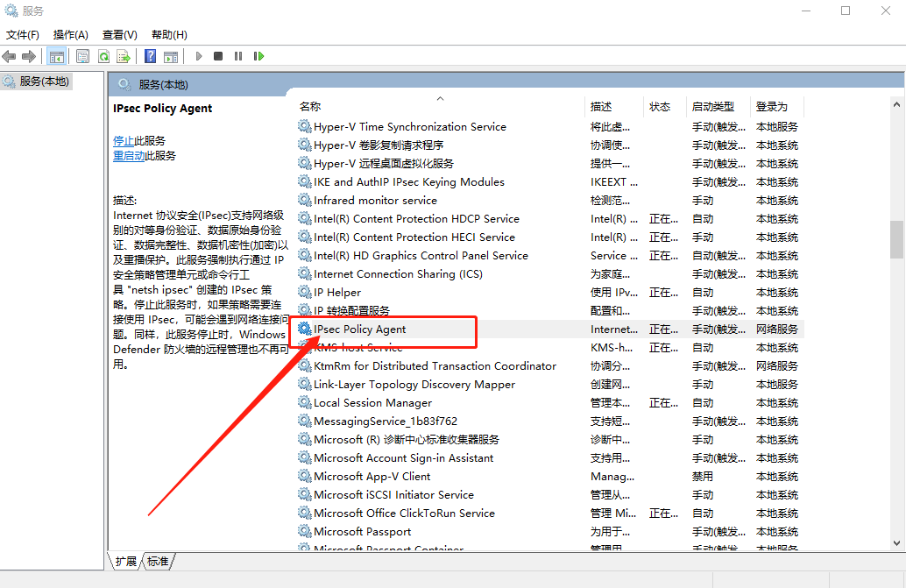The width and height of the screenshot is (906, 588).
Task: Sort services by the 启动类型 column header
Action: [712, 107]
